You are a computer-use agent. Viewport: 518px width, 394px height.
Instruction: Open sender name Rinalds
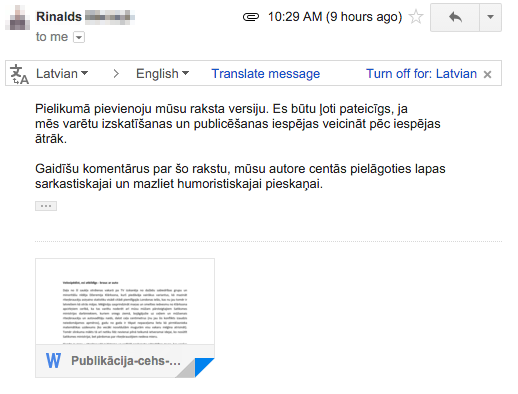pos(59,17)
